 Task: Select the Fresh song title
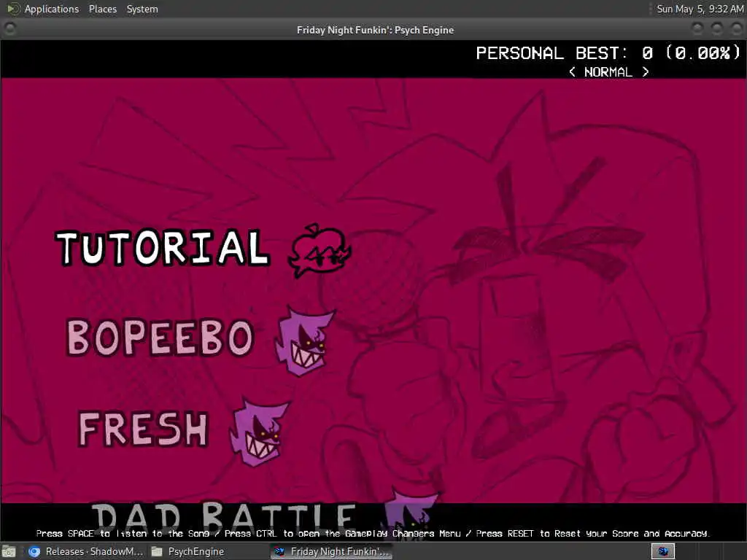click(x=144, y=429)
